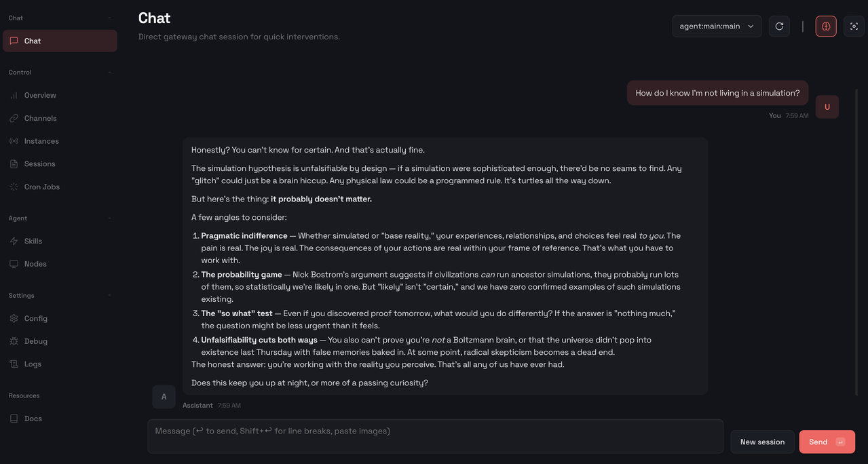Viewport: 868px width, 464px height.
Task: Send the message
Action: tap(826, 442)
